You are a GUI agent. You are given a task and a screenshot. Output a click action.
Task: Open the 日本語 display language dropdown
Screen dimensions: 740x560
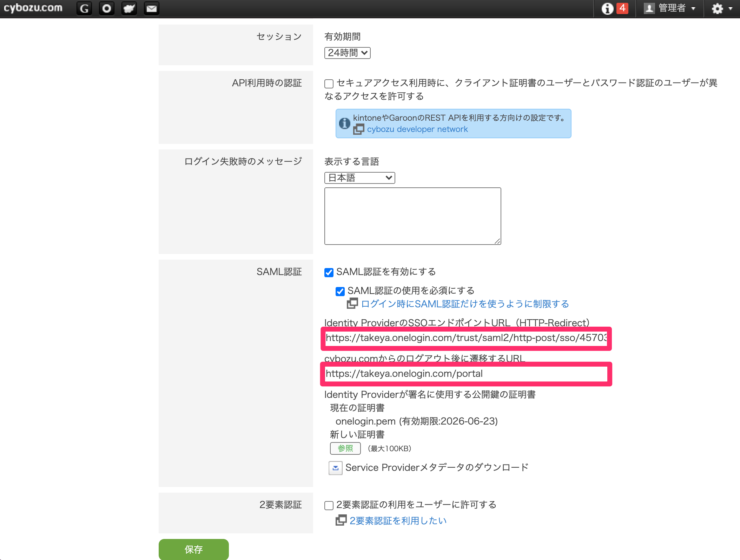click(x=359, y=178)
